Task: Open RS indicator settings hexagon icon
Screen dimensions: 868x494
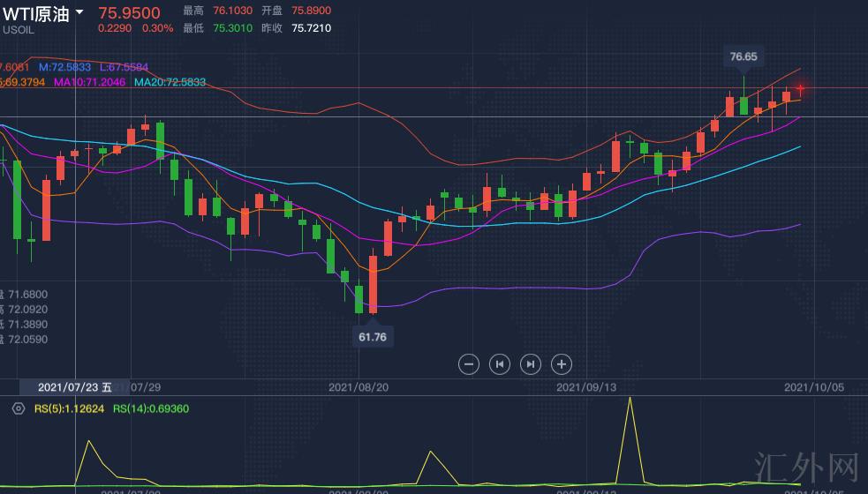Action: tap(18, 408)
